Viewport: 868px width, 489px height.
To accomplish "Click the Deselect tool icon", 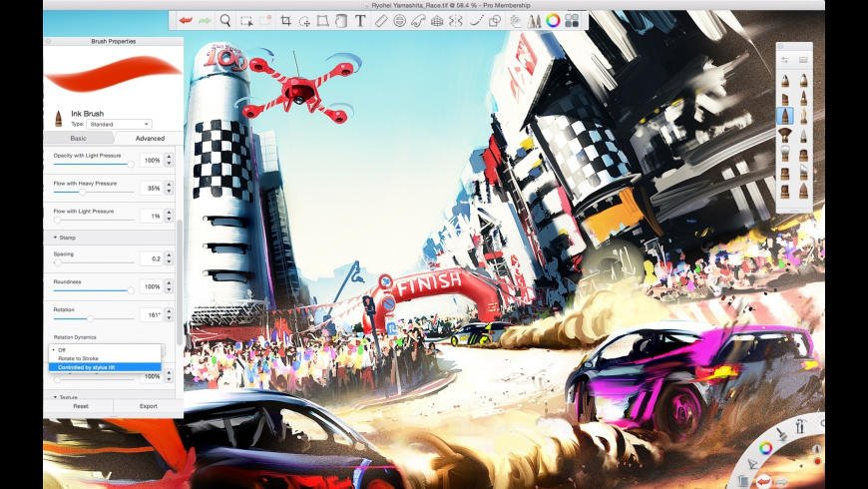I will coord(265,21).
